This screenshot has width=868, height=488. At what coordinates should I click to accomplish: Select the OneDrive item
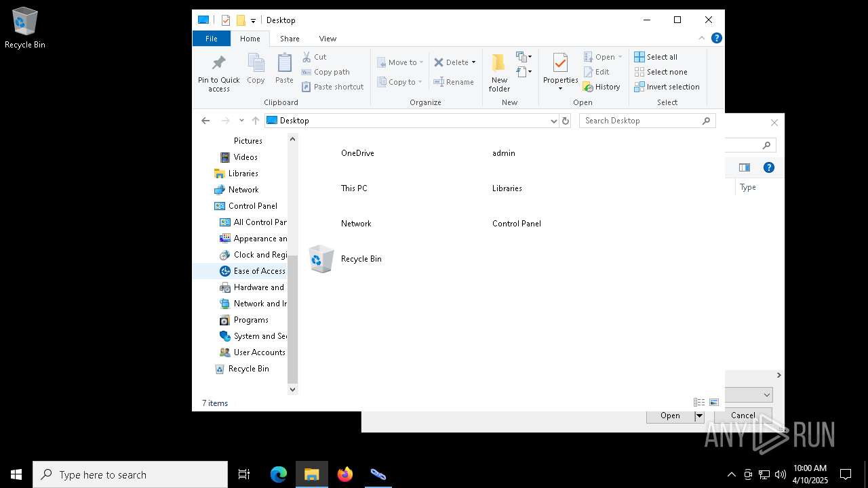pyautogui.click(x=357, y=153)
